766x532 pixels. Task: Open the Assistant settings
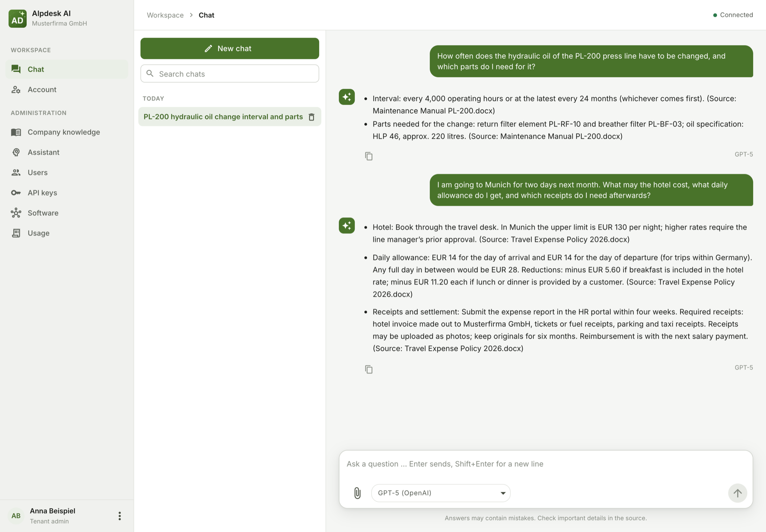click(67, 152)
